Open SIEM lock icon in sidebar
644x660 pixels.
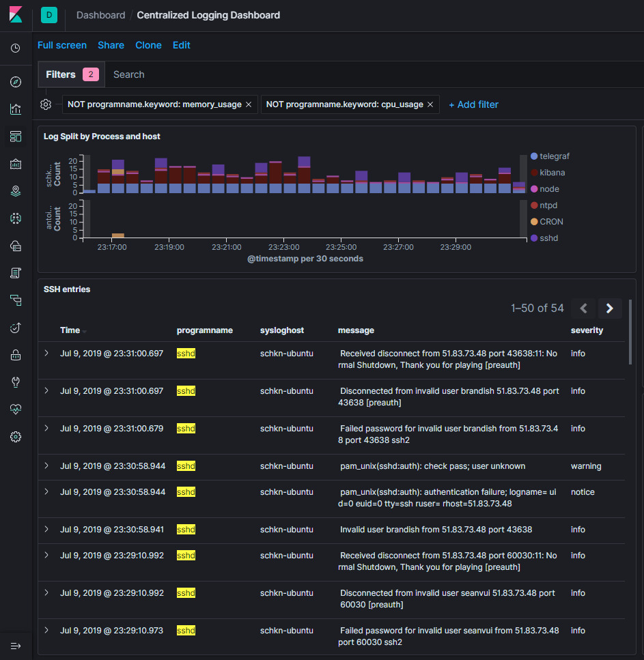click(x=16, y=355)
